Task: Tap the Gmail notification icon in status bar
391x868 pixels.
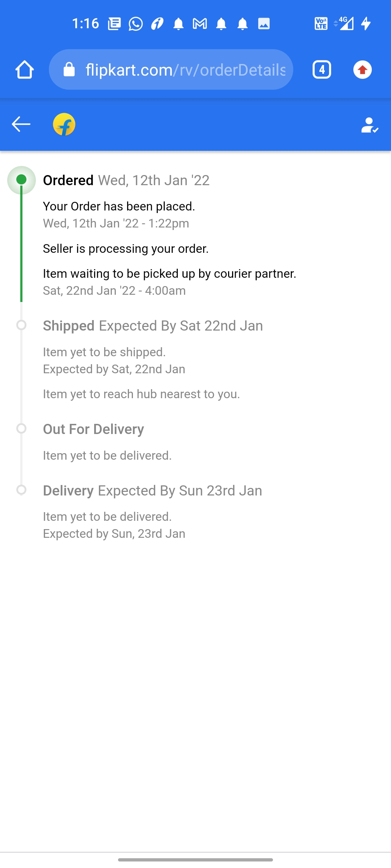Action: (x=200, y=24)
